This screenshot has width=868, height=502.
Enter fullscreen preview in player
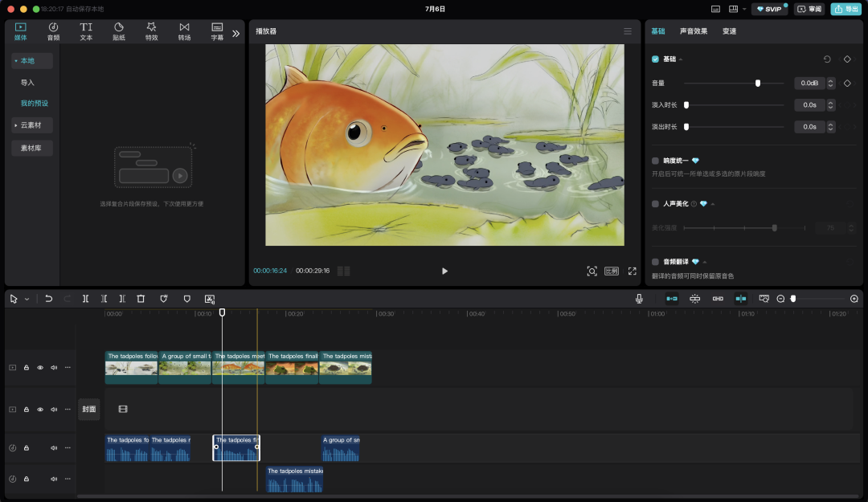point(633,271)
